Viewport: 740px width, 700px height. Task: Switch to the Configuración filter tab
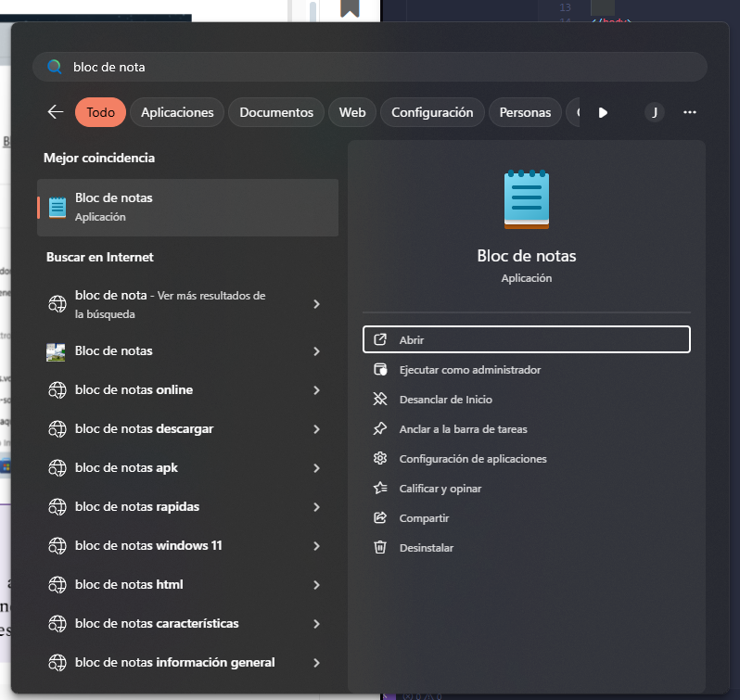pos(432,112)
